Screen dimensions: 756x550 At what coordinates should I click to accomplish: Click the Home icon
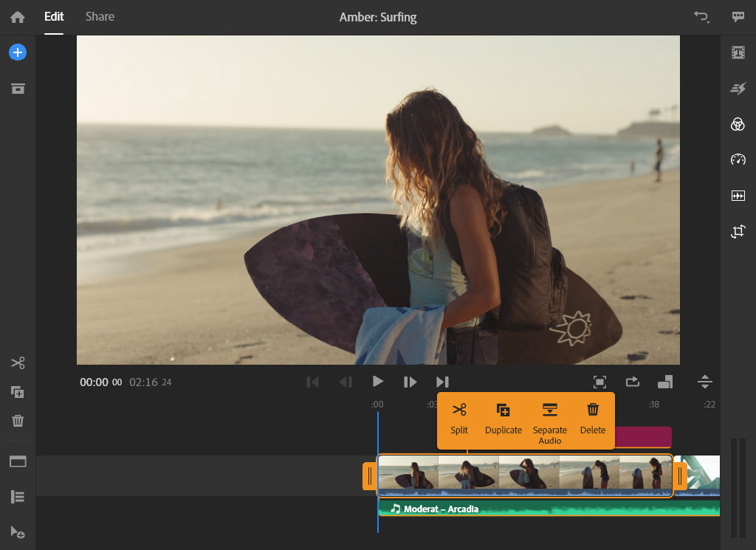pos(18,17)
